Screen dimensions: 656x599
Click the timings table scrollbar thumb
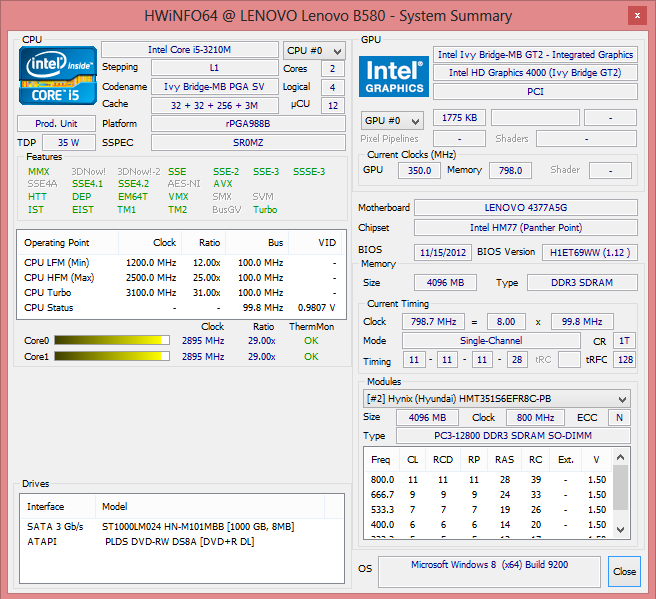pos(621,487)
